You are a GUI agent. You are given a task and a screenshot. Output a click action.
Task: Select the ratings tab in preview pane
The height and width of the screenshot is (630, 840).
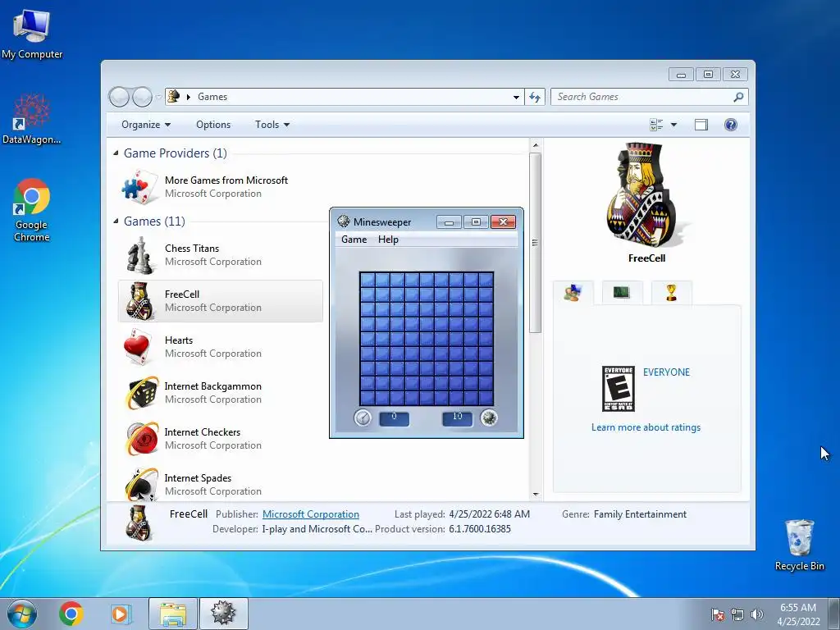coord(573,293)
